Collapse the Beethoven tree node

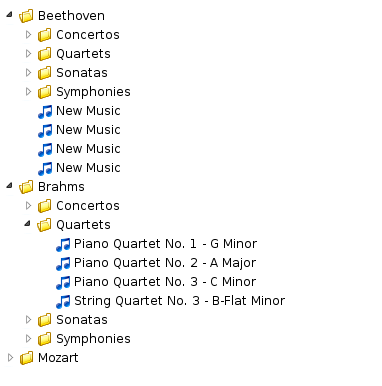(x=10, y=14)
